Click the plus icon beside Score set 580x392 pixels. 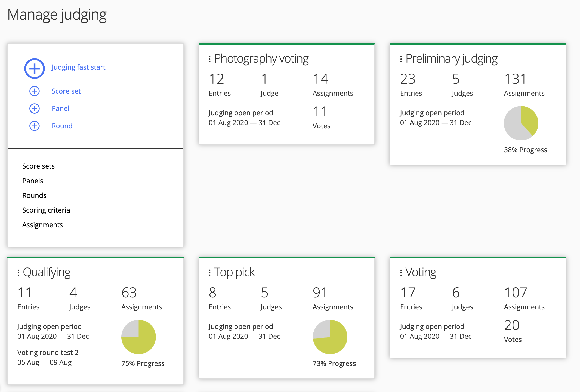pos(35,91)
